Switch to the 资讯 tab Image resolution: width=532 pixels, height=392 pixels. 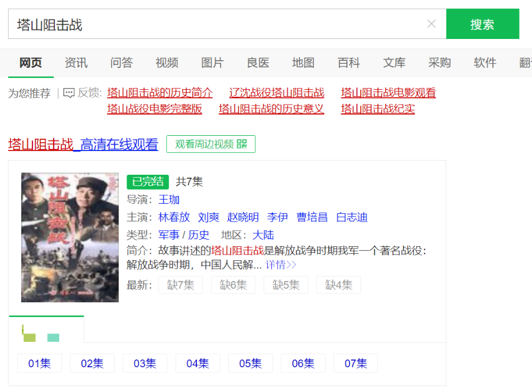coord(76,63)
